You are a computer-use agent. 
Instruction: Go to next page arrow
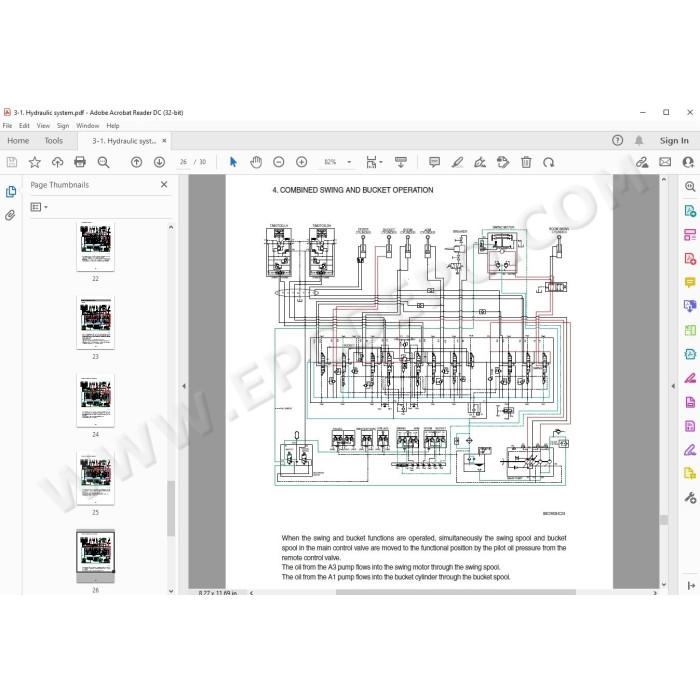click(159, 162)
